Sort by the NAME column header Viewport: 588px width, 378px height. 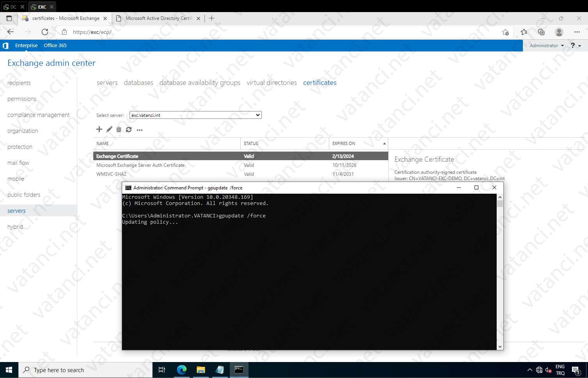click(167, 143)
